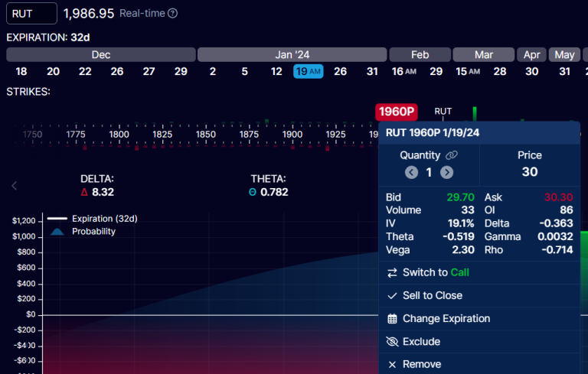This screenshot has height=374, width=588.
Task: Click the RUT price marker above strikes
Action: (443, 112)
